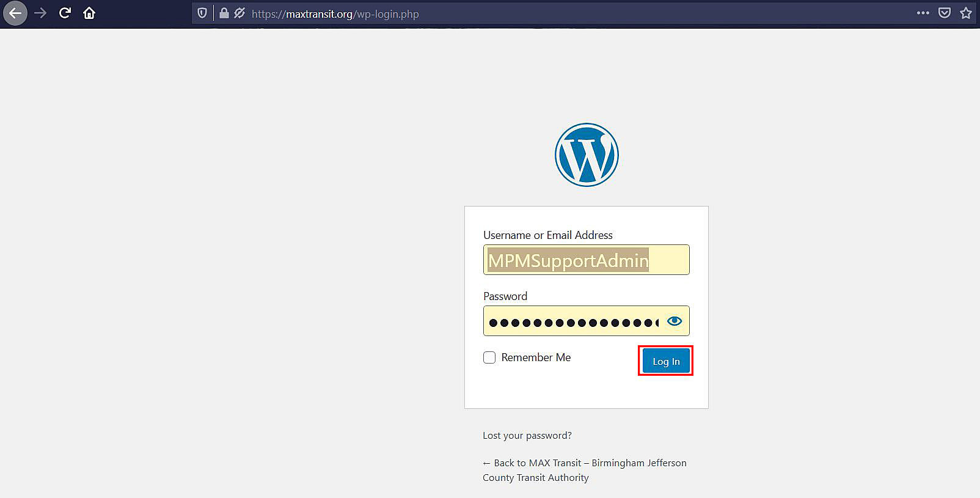Open the page actions three-dot menu
Image resolution: width=980 pixels, height=498 pixels.
point(923,13)
